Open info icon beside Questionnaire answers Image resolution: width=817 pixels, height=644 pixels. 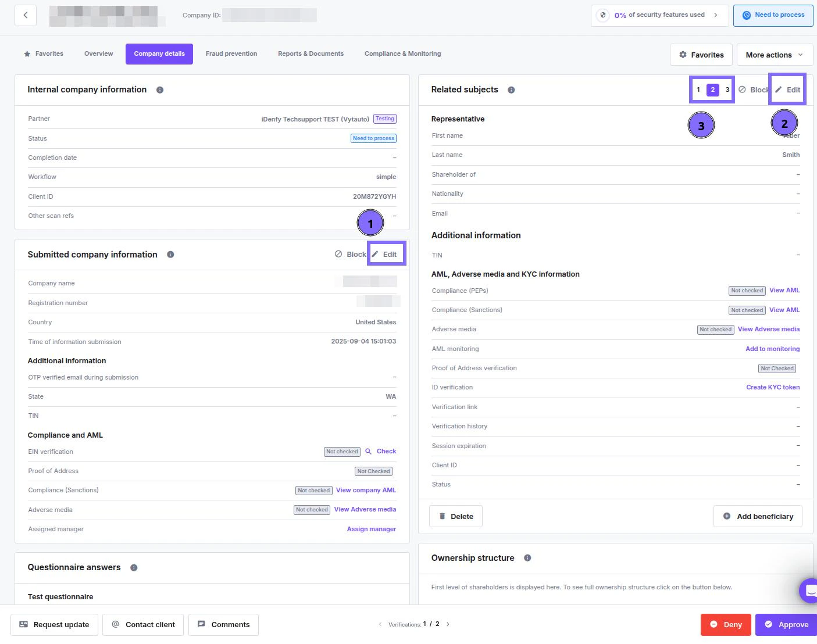pyautogui.click(x=134, y=568)
